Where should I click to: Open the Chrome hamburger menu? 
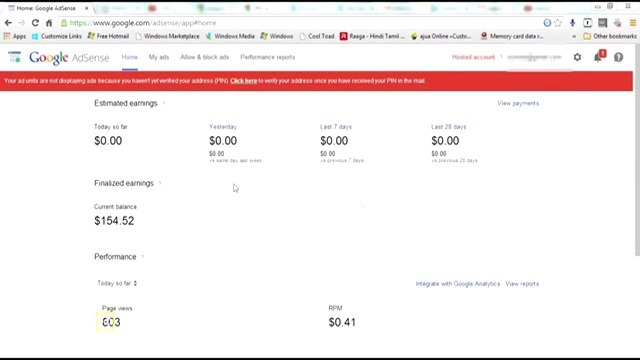tap(633, 23)
